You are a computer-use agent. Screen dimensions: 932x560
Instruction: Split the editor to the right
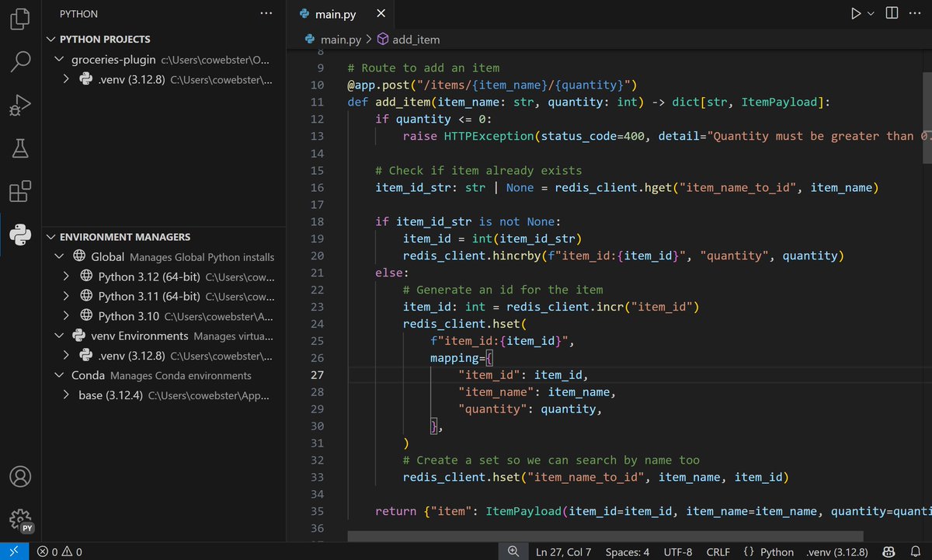(x=892, y=13)
